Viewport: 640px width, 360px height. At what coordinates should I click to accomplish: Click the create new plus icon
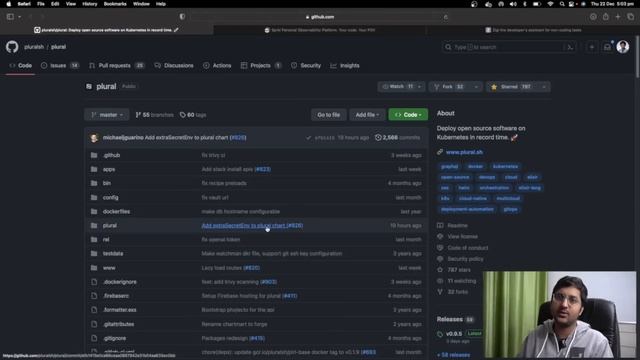592,47
